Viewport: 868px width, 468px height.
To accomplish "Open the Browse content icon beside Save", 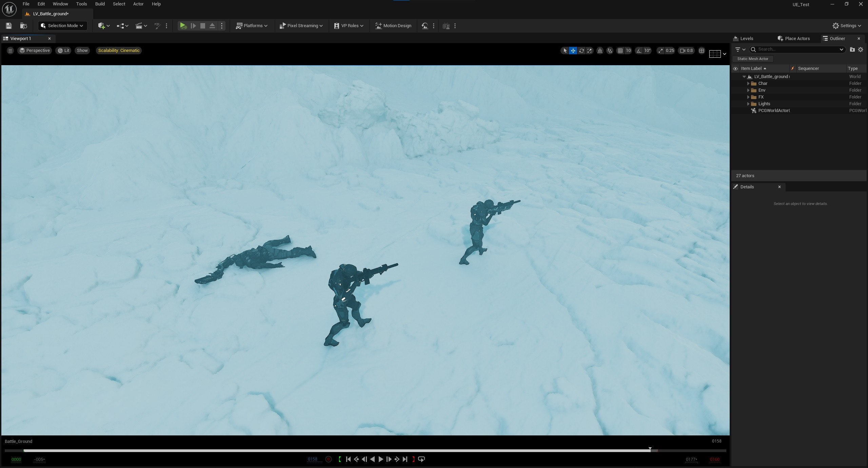I will click(23, 26).
